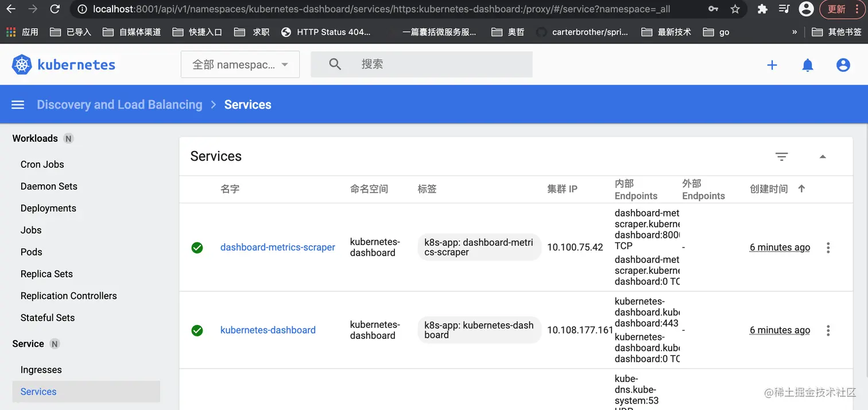Open Deployments in sidebar
Screen dimensions: 868x410
(48, 208)
